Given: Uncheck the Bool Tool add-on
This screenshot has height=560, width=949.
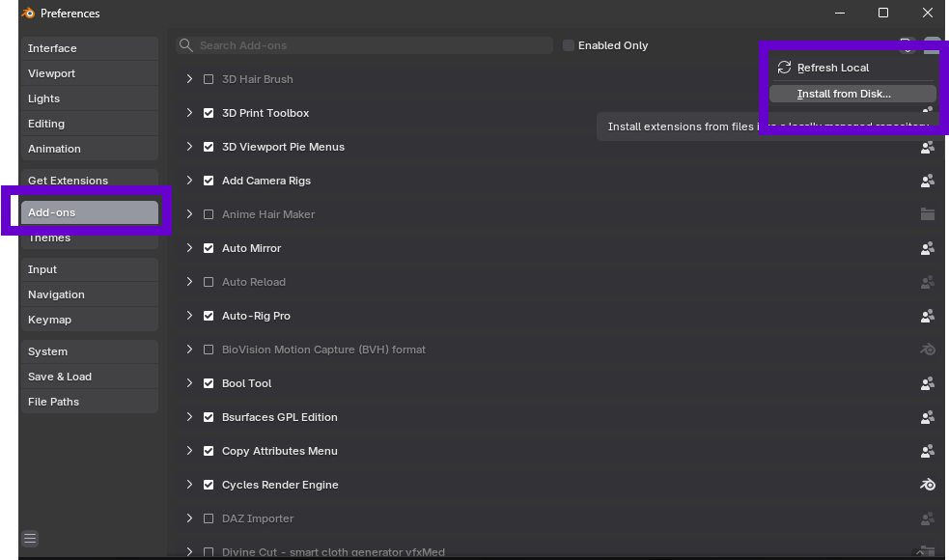Looking at the screenshot, I should [x=209, y=383].
